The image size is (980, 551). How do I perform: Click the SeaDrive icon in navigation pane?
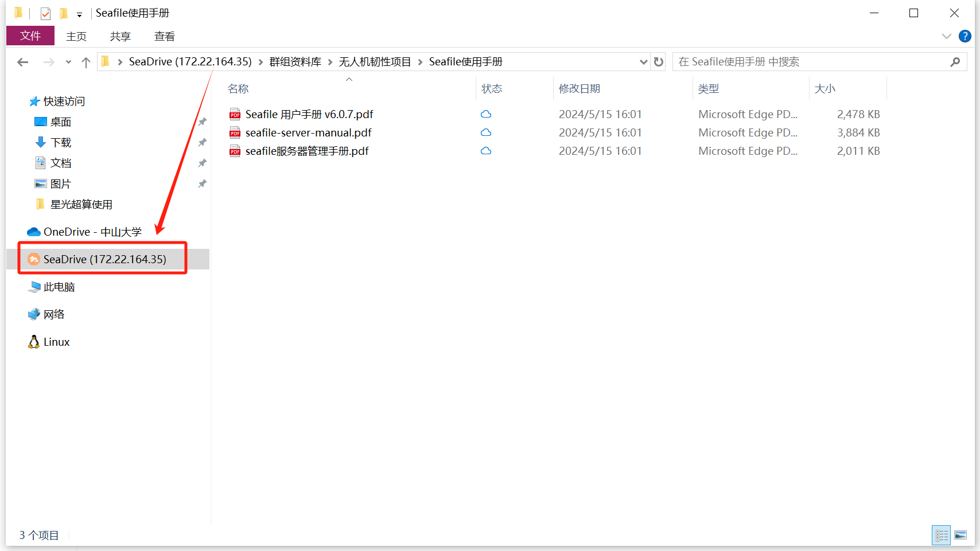click(34, 259)
